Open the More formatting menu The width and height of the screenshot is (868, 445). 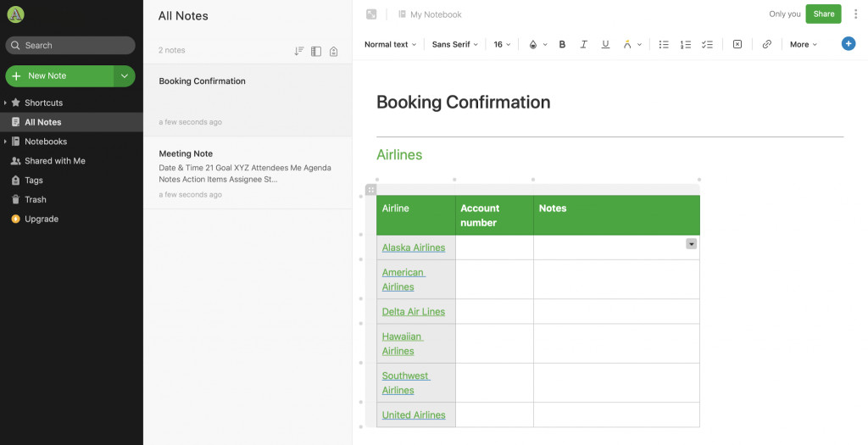pos(804,44)
